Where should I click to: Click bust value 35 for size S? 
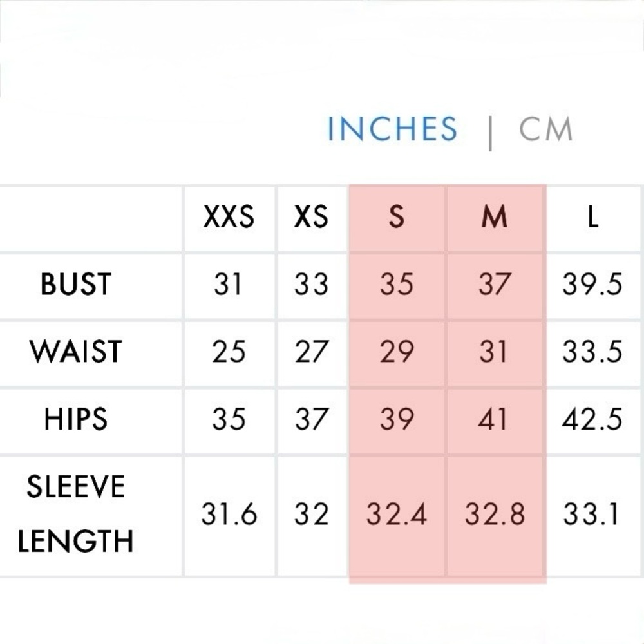pos(396,284)
